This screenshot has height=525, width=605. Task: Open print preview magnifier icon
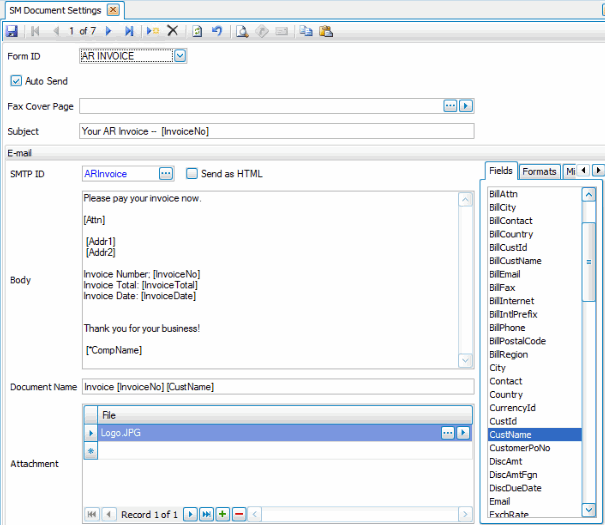click(x=242, y=31)
